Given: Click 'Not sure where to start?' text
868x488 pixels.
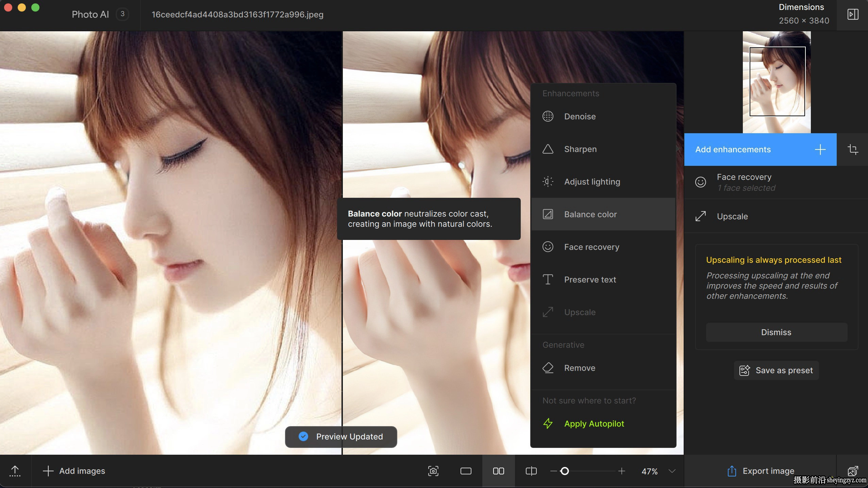Looking at the screenshot, I should coord(589,401).
